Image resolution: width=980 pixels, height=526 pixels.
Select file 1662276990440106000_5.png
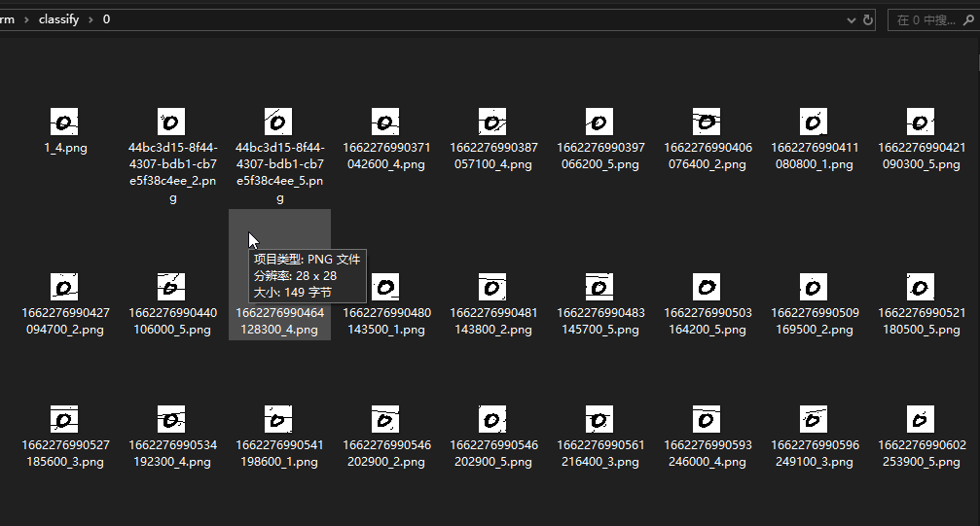pyautogui.click(x=172, y=287)
